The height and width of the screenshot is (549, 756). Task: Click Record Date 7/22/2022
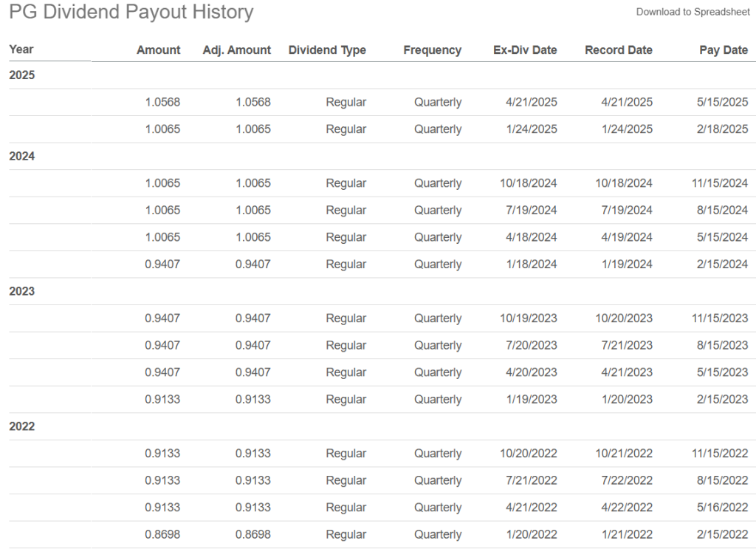point(627,480)
